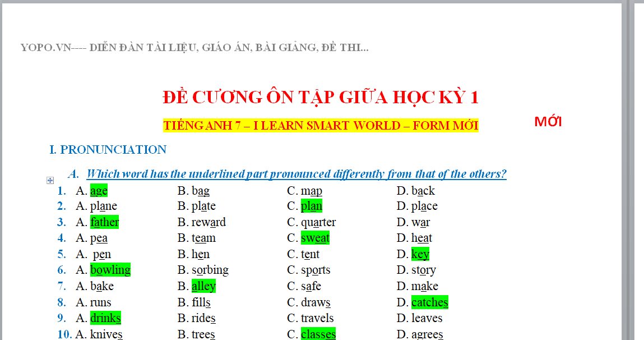The image size is (644, 340).
Task: Click the highlighted answer 'plan'
Action: (312, 206)
